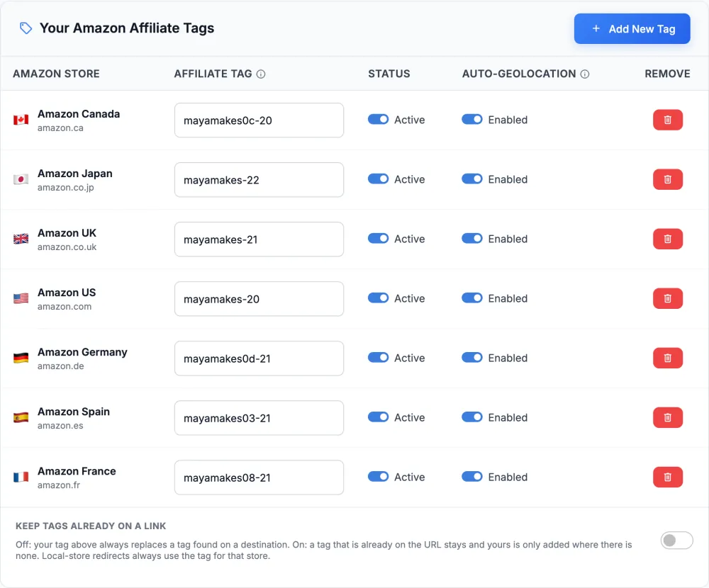Click the mayamakes-21 tag field
Image resolution: width=709 pixels, height=588 pixels.
(x=259, y=239)
